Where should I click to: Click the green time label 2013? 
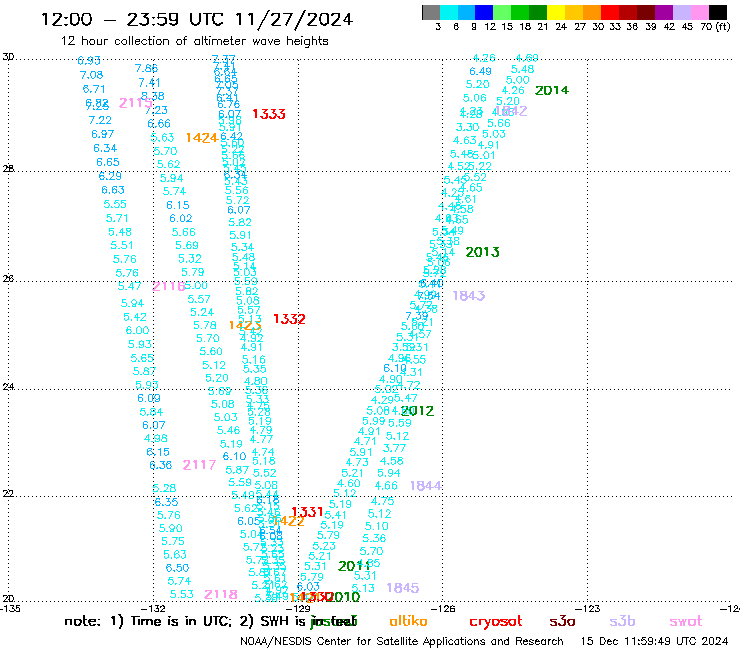(x=482, y=252)
